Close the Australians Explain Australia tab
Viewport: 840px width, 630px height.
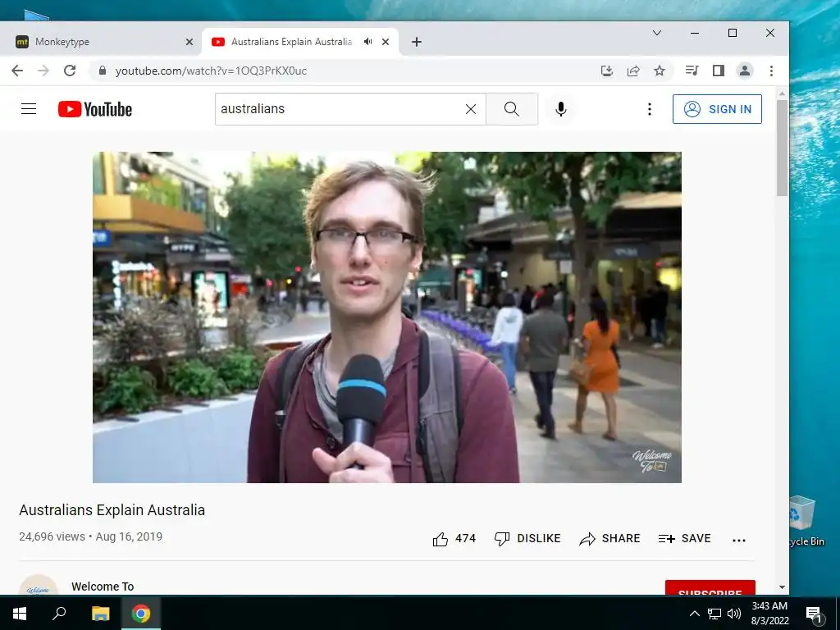pos(386,42)
